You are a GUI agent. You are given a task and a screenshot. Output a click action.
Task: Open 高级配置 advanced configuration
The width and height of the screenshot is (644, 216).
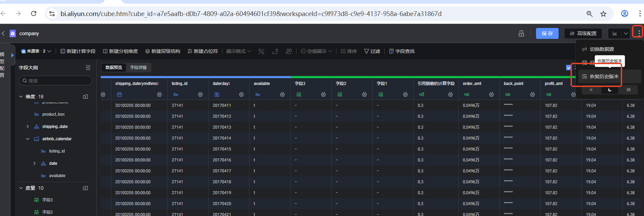coord(583,33)
